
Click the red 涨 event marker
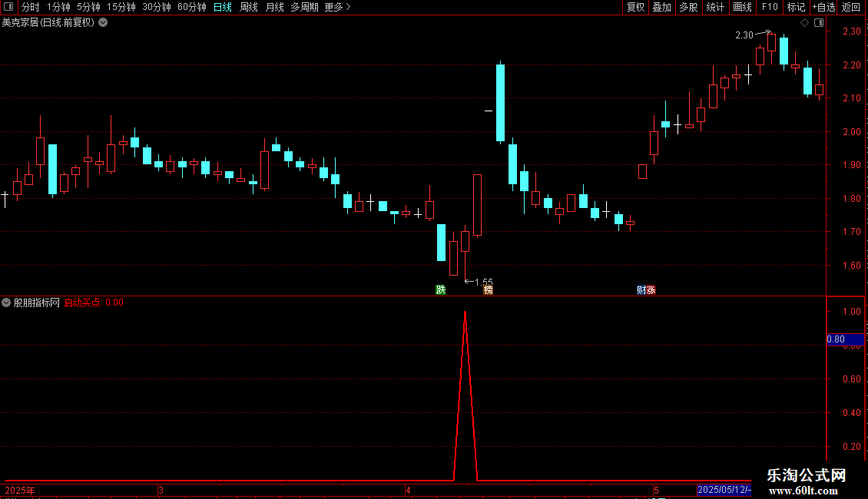651,290
